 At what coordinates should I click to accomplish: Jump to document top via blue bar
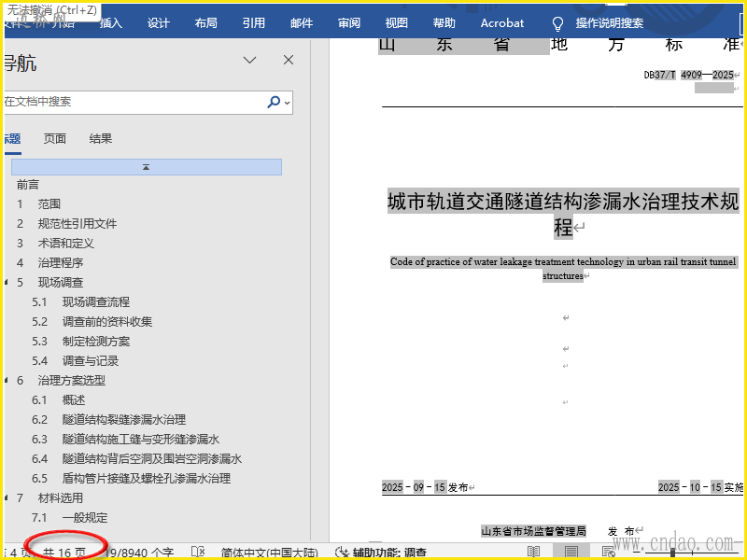pos(147,167)
